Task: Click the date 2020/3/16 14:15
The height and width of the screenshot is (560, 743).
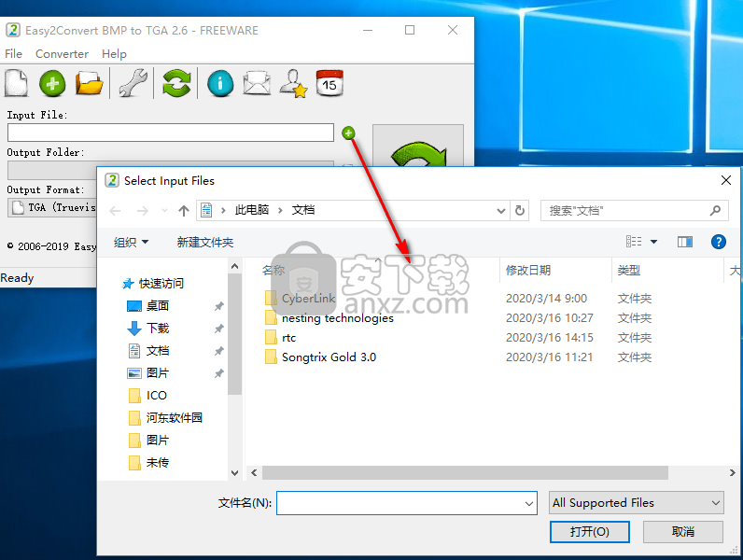Action: pyautogui.click(x=549, y=338)
